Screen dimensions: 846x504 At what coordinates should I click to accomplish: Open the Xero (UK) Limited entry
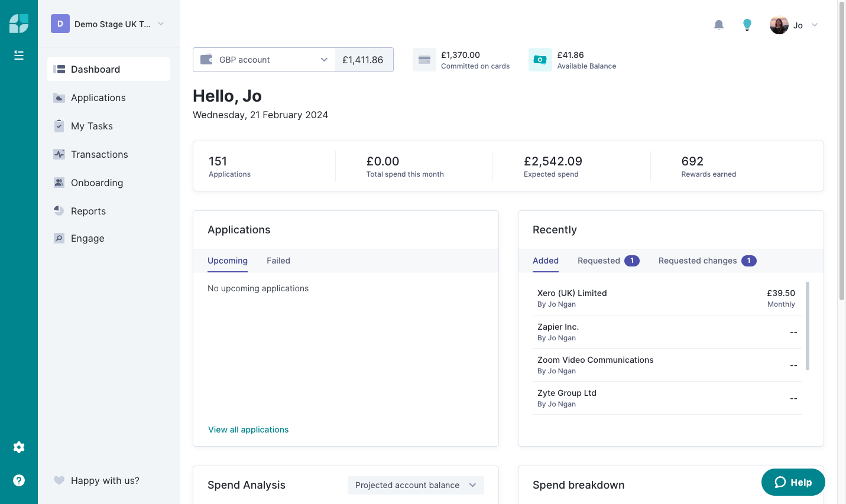pyautogui.click(x=667, y=298)
